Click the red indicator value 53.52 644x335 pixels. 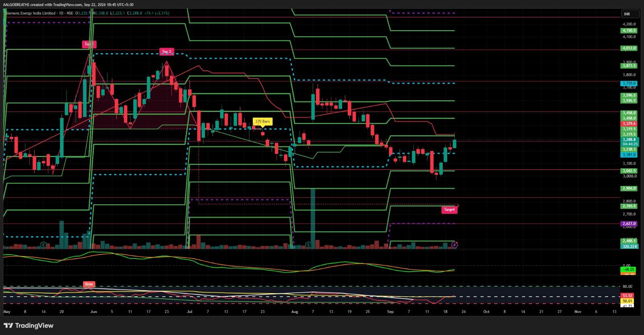tap(627, 296)
